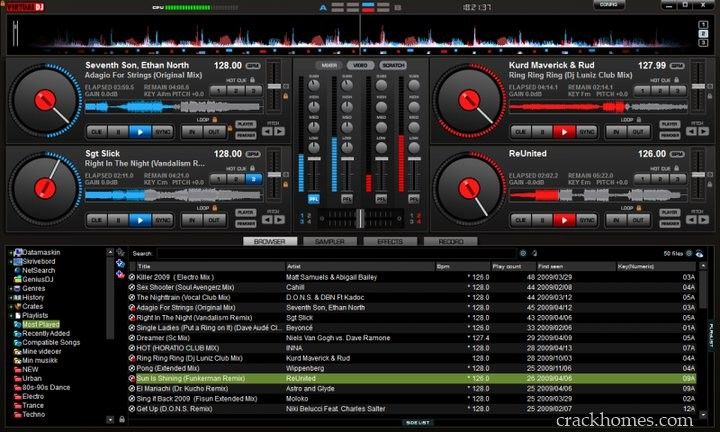Trigger hot cue 2 on the Kurd Maverick deck
This screenshot has height=432, width=720.
tap(660, 91)
